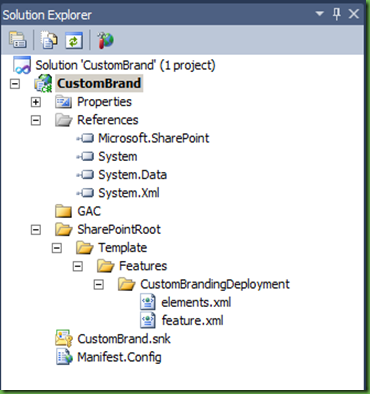This screenshot has width=370, height=394.
Task: Select the Features folder label
Action: 143,266
